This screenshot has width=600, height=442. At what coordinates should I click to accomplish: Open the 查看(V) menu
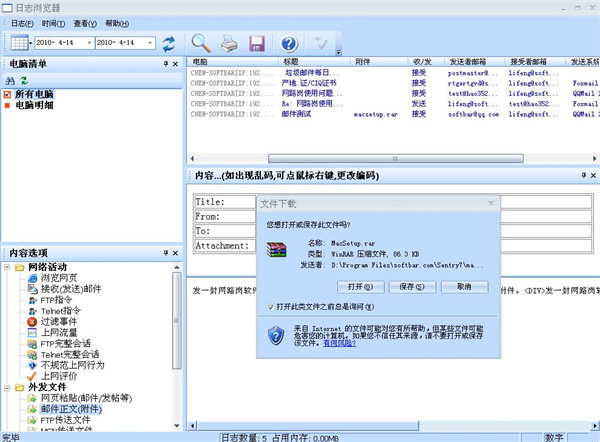(85, 22)
